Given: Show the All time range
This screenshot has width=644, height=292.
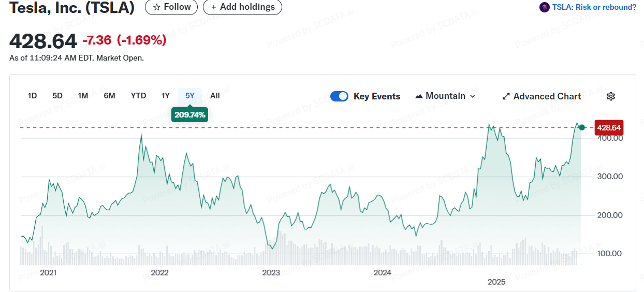Looking at the screenshot, I should coord(215,96).
